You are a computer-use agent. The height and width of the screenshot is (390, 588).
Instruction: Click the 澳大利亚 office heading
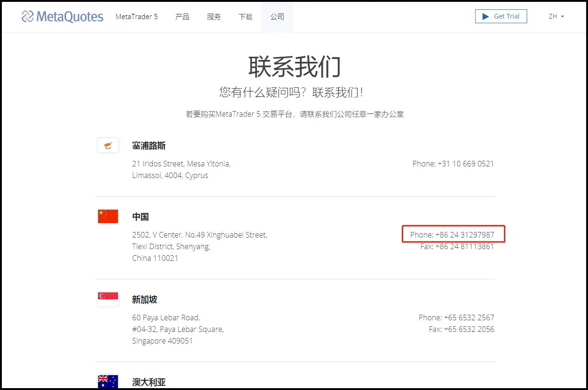point(149,382)
